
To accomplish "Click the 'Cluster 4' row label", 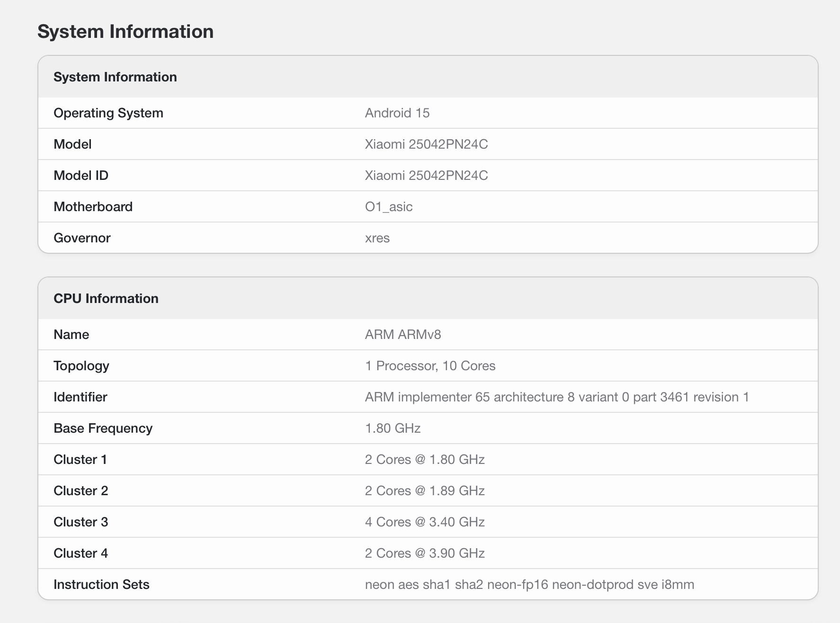I will point(81,553).
